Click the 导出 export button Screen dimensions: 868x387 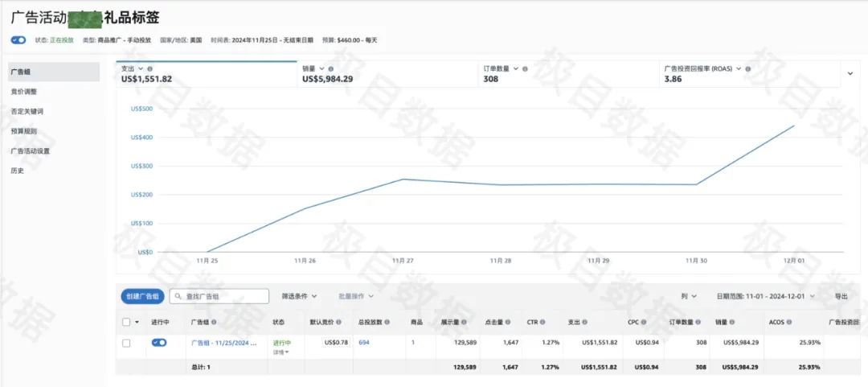(841, 297)
